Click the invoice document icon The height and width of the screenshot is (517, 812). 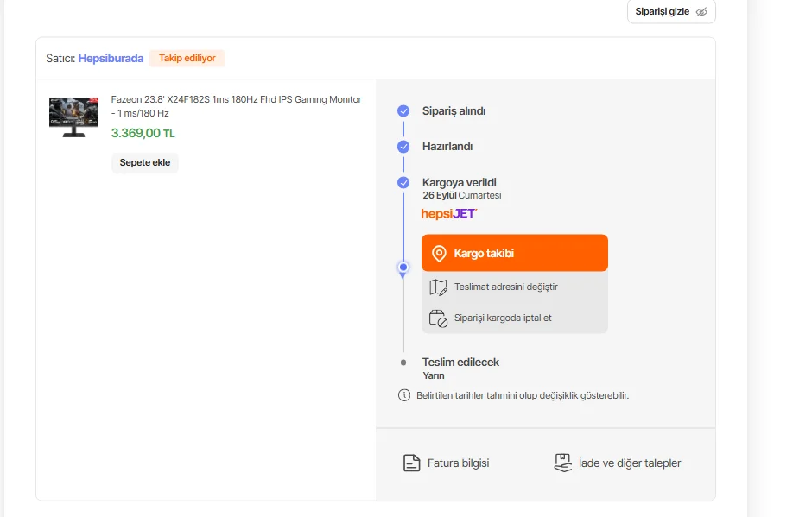[412, 463]
